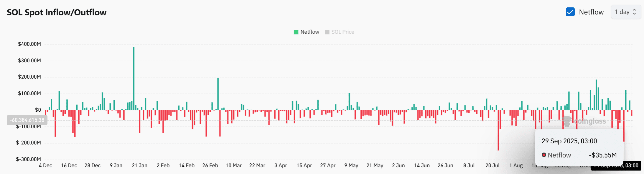
Task: Click the up/down arrows on interval selector
Action: click(x=635, y=12)
